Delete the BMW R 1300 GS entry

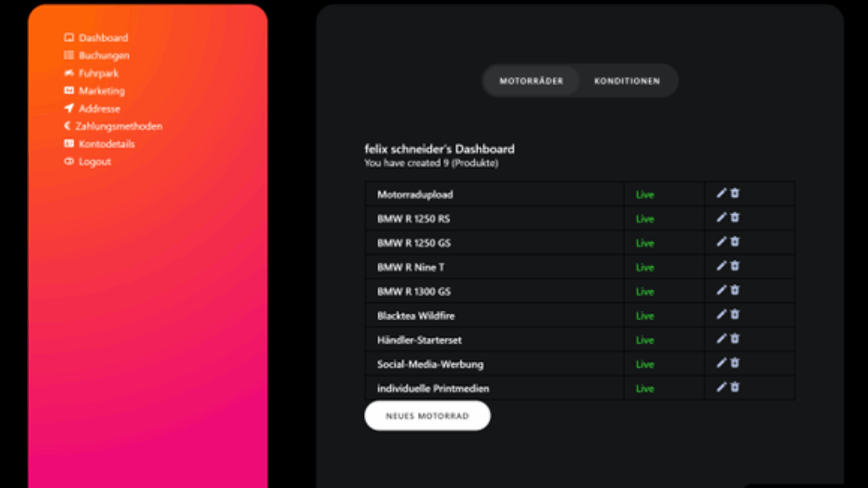pyautogui.click(x=735, y=290)
